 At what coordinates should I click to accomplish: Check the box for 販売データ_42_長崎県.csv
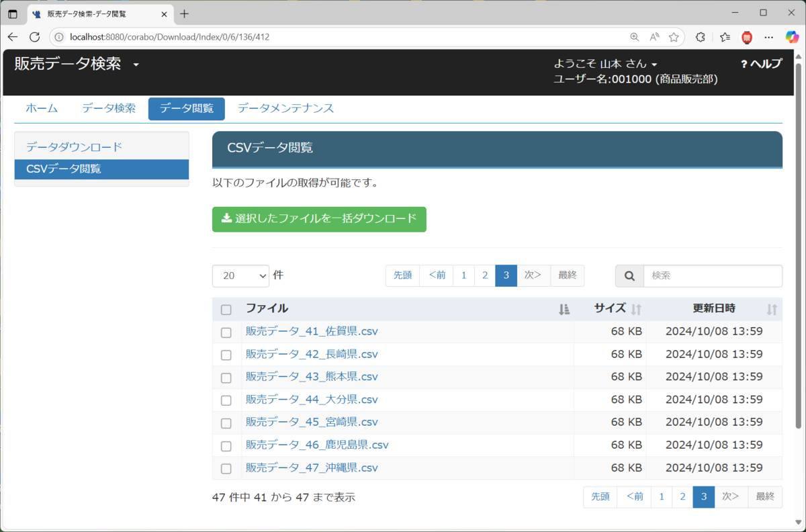[x=226, y=355]
